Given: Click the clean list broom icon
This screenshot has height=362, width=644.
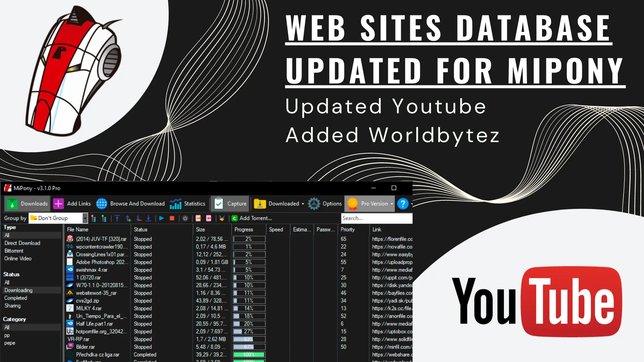Looking at the screenshot, I should tap(222, 218).
